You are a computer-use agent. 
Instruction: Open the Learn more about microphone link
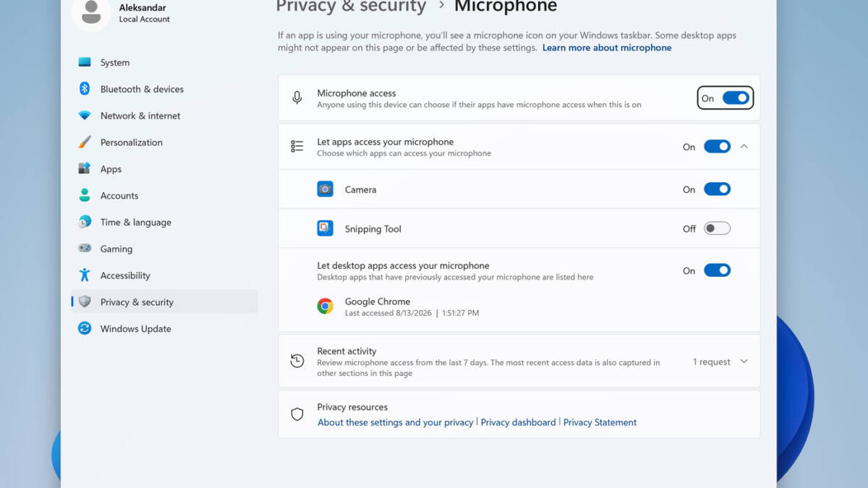[607, 48]
